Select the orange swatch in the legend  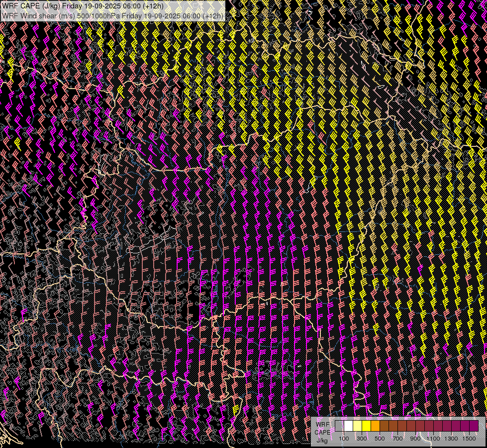pos(375,426)
